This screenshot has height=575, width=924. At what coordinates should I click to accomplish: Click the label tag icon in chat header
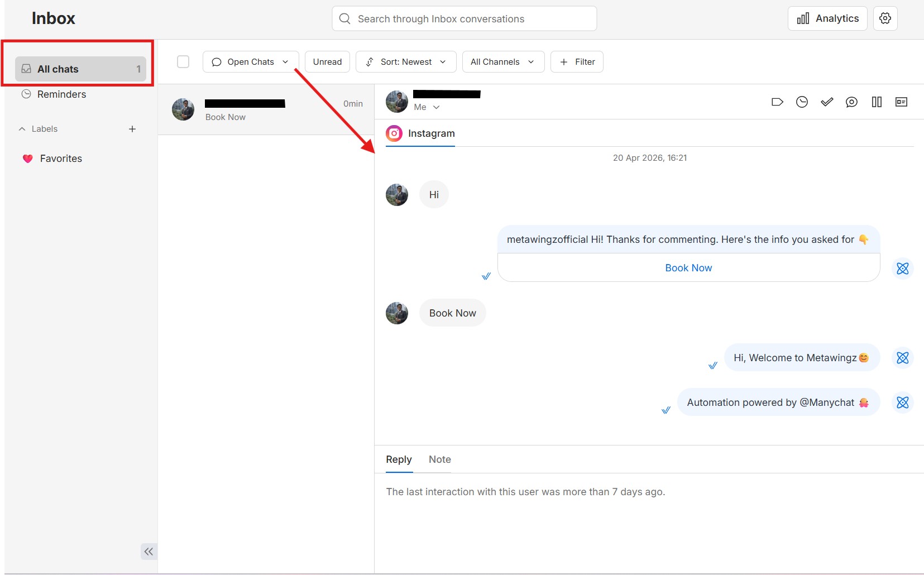[x=777, y=102]
